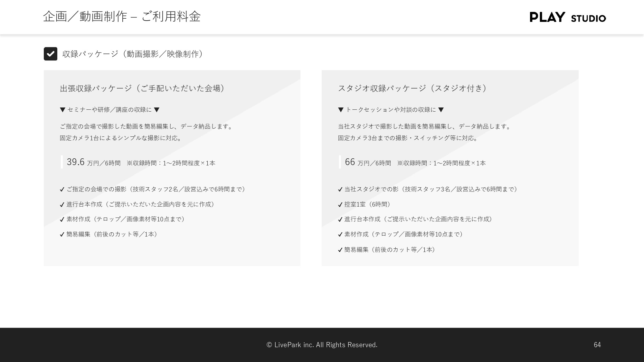Click the checkmark beside 進行台本作成 in left card
This screenshot has height=362, width=644.
pyautogui.click(x=62, y=204)
